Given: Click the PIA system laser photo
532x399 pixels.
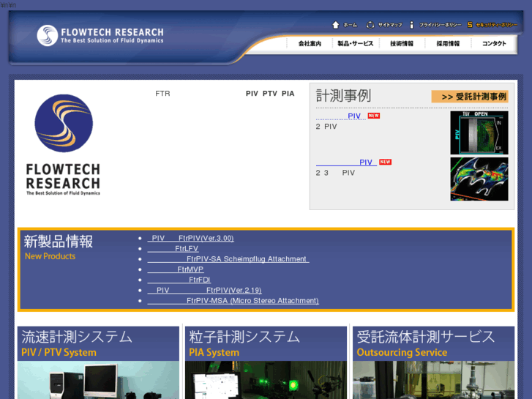Looking at the screenshot, I should [266, 380].
